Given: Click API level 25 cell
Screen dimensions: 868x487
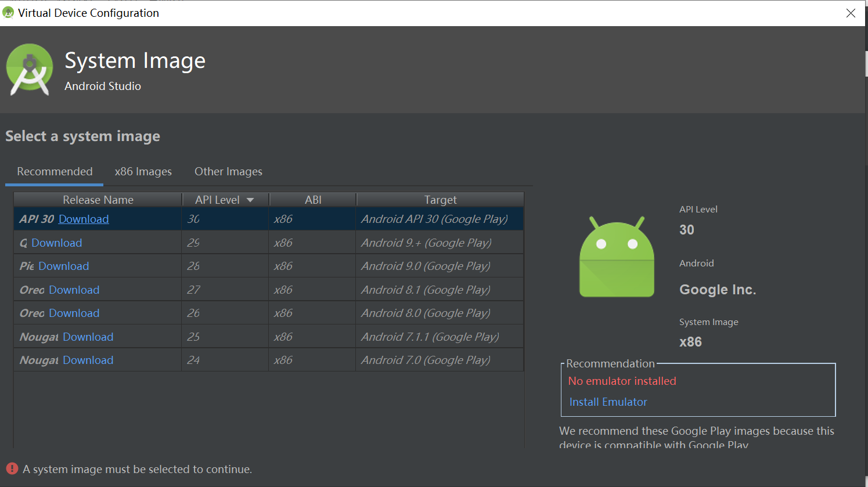Looking at the screenshot, I should point(225,337).
